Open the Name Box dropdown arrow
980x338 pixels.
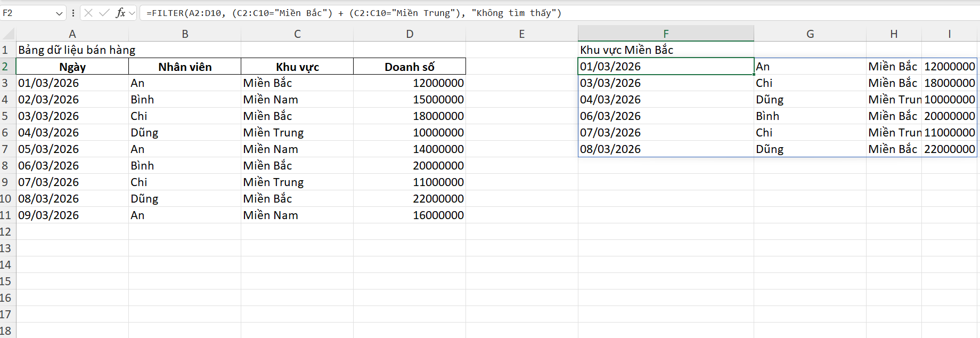pyautogui.click(x=59, y=13)
